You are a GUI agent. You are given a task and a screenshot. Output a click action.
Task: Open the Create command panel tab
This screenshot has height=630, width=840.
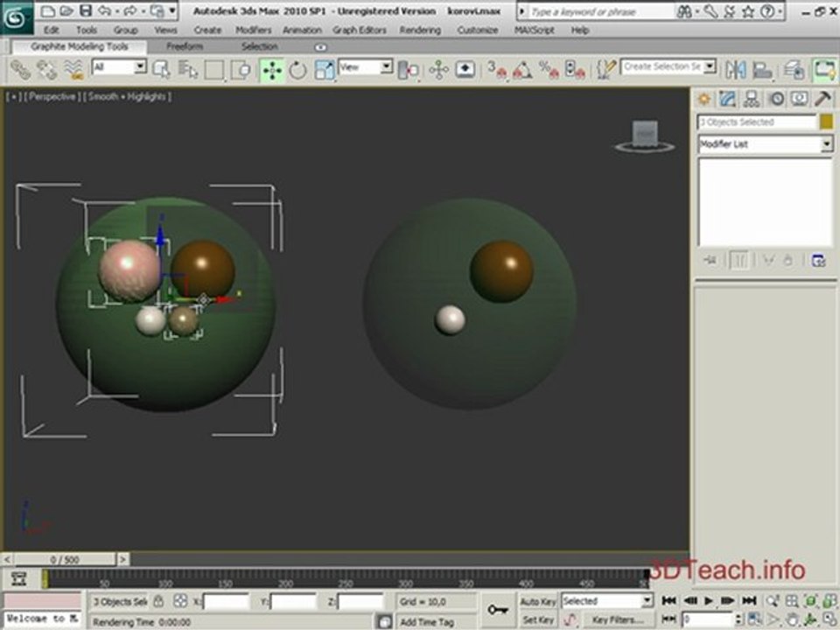pyautogui.click(x=703, y=99)
